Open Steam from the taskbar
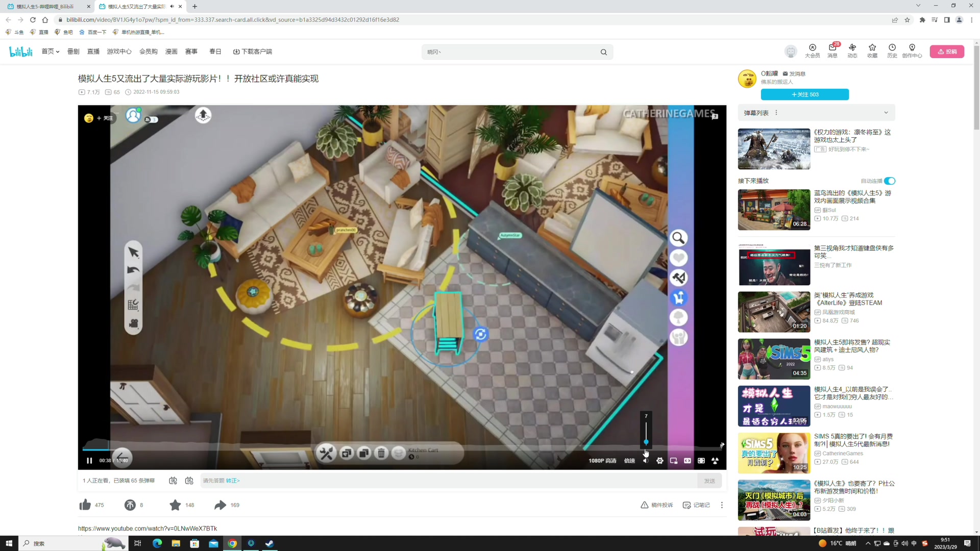This screenshot has width=980, height=551. pos(269,543)
